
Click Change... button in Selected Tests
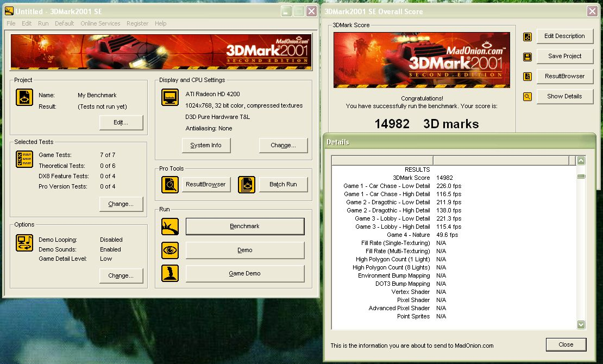pyautogui.click(x=121, y=204)
